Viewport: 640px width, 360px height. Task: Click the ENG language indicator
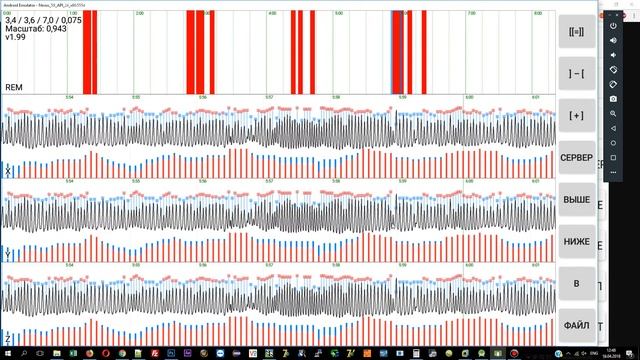point(594,353)
